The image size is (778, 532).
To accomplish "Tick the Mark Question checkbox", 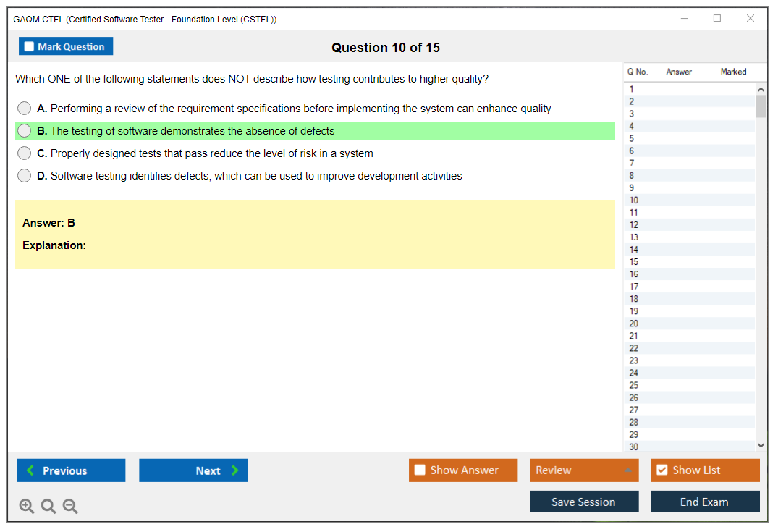I will [x=30, y=47].
